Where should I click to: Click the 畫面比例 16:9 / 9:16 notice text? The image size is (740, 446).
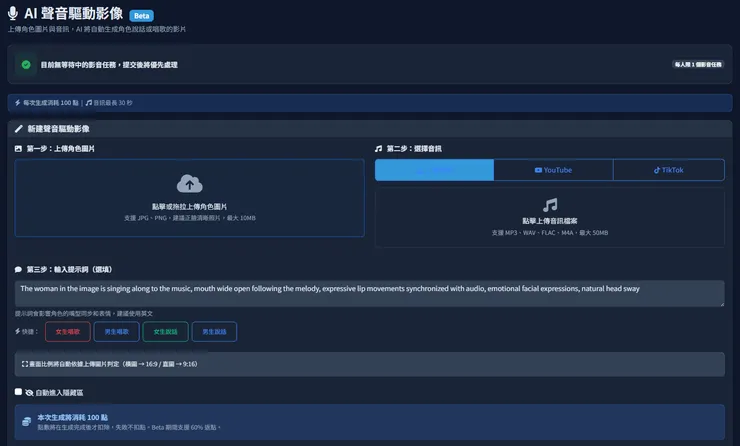pos(113,364)
